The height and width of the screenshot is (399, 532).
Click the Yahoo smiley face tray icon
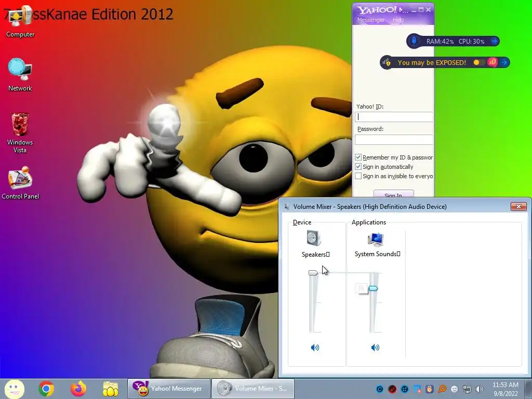pyautogui.click(x=455, y=389)
